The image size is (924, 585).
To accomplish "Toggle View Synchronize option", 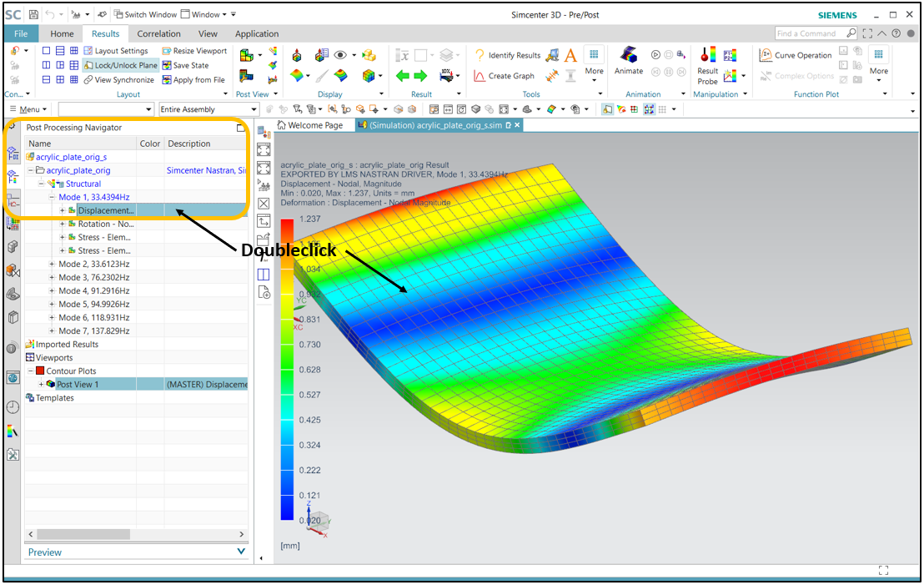I will pyautogui.click(x=118, y=80).
